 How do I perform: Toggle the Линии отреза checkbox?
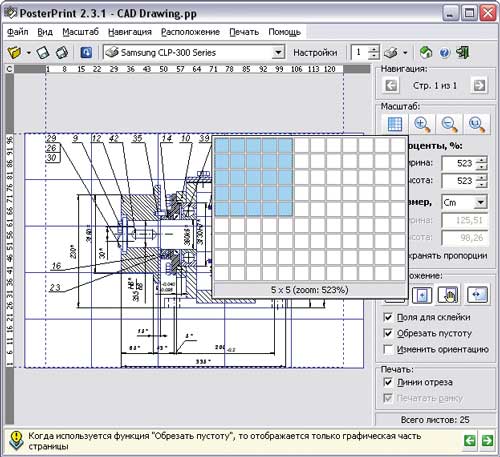pos(388,382)
